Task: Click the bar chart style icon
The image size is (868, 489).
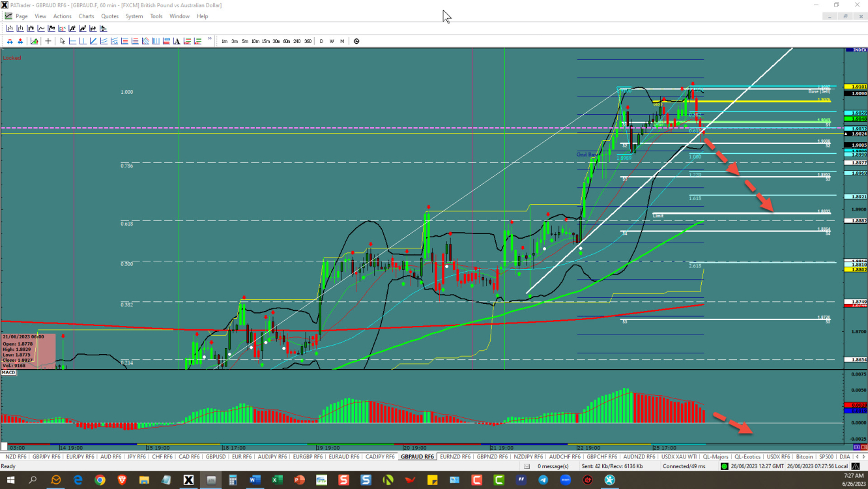Action: click(x=10, y=28)
